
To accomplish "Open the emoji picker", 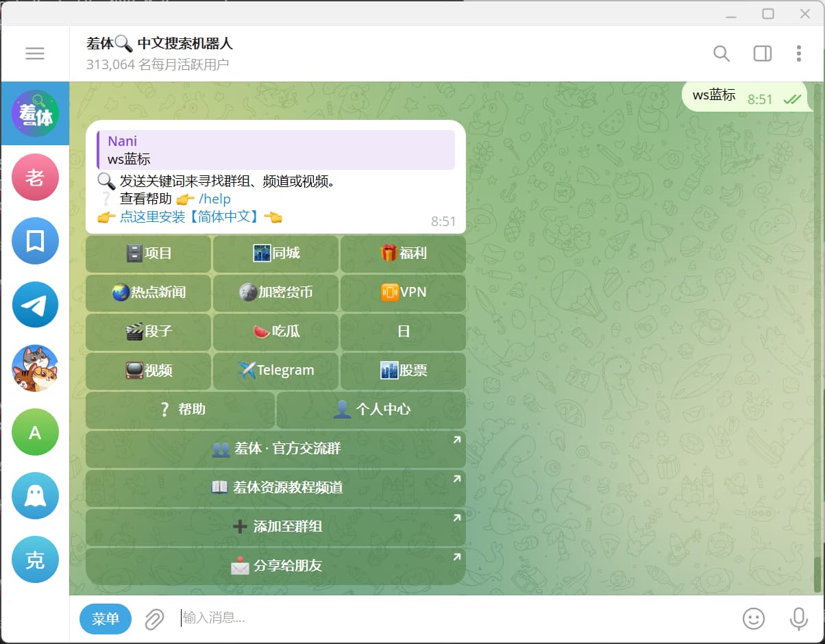I will (754, 619).
